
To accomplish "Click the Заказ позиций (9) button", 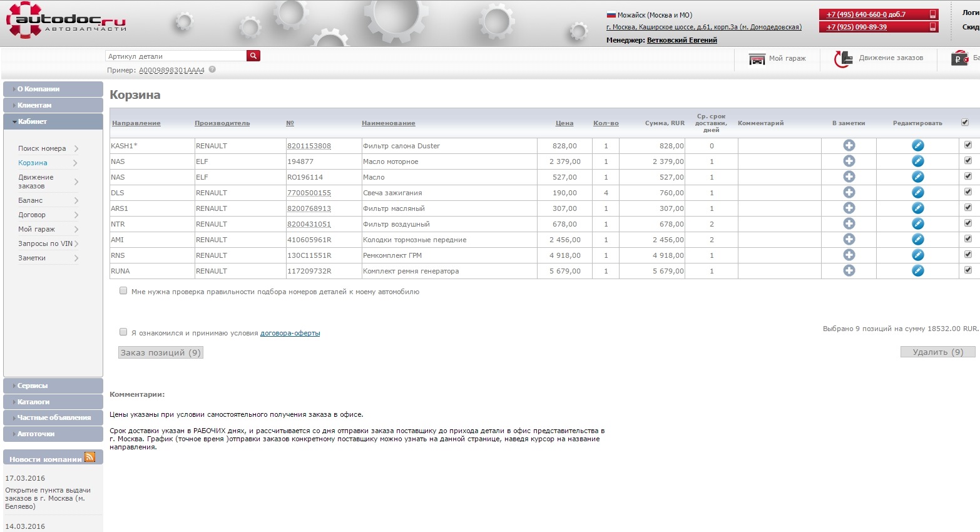I will pyautogui.click(x=161, y=352).
